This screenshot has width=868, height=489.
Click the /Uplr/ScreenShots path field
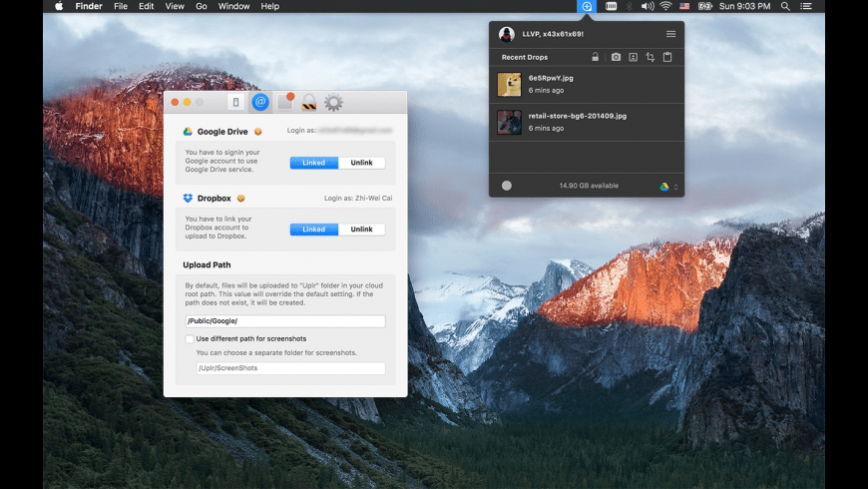click(290, 367)
